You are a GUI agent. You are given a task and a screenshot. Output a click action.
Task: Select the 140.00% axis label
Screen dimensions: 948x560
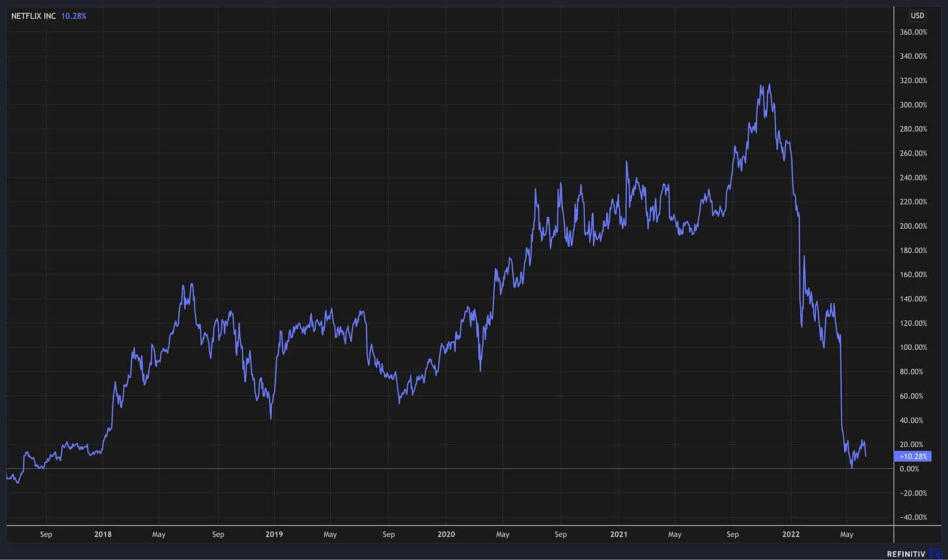click(x=913, y=299)
